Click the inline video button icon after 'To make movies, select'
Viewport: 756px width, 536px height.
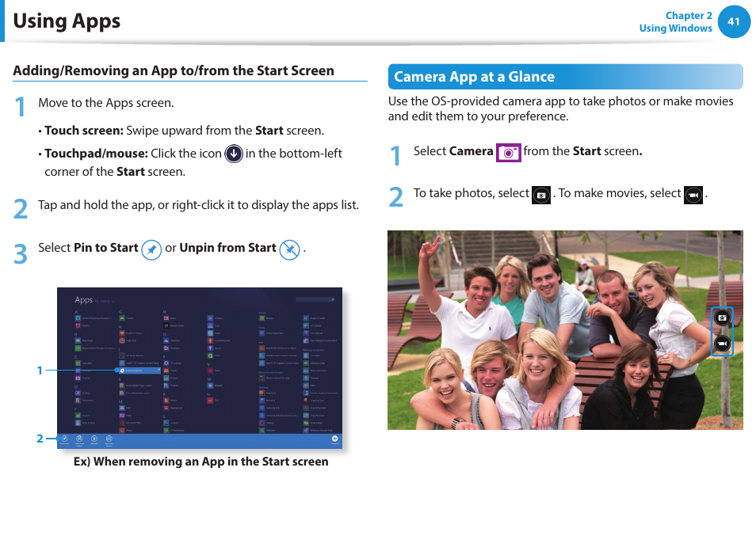coord(693,195)
